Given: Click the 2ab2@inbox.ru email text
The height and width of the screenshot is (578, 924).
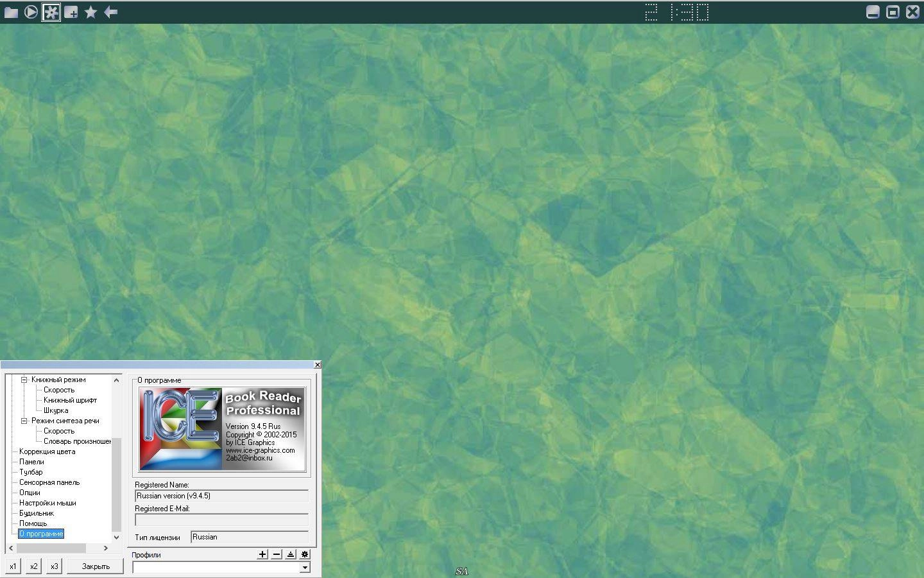Looking at the screenshot, I should (249, 458).
